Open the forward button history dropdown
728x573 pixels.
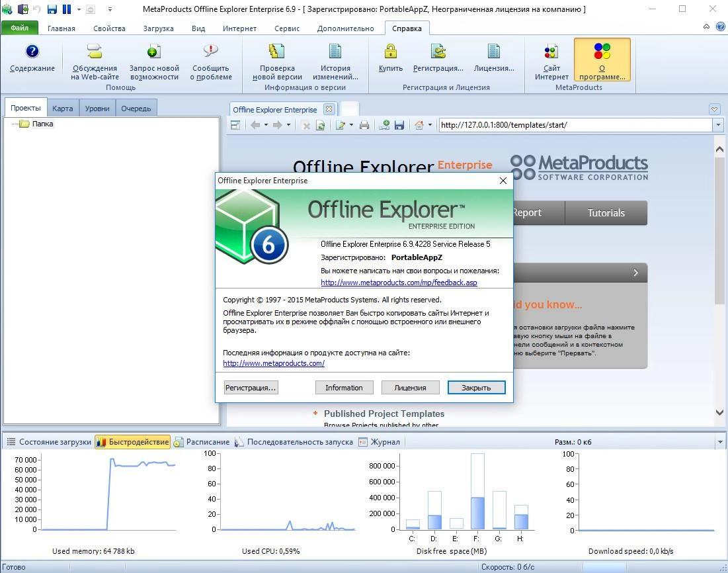coord(288,125)
